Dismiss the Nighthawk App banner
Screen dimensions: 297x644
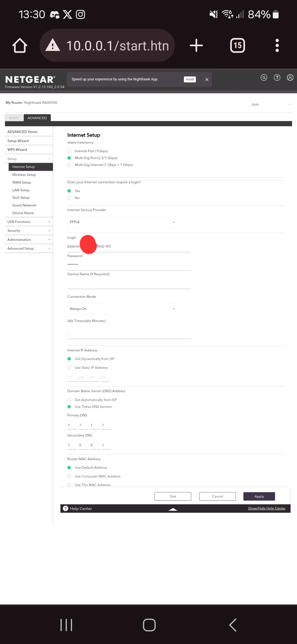pyautogui.click(x=207, y=80)
